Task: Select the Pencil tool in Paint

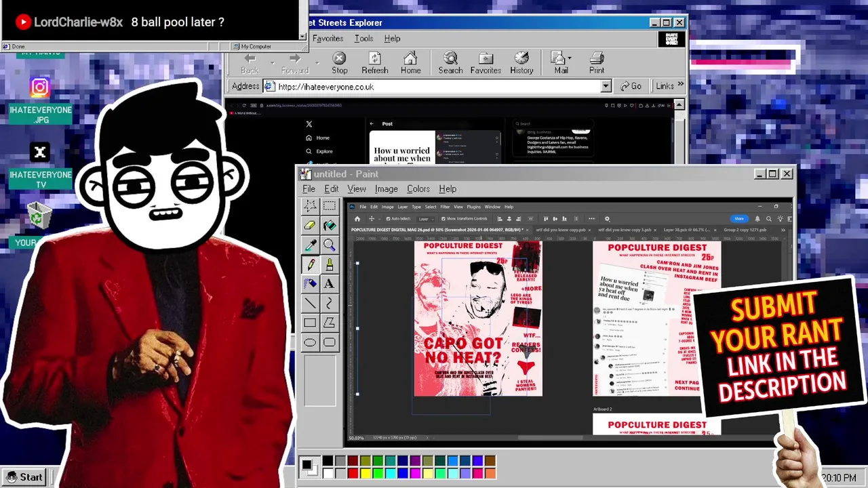Action: pos(310,264)
